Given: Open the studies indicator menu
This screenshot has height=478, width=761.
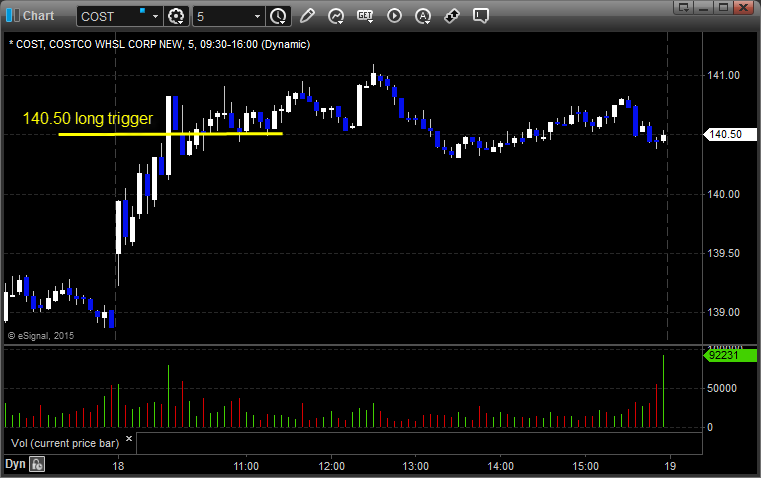Looking at the screenshot, I should pos(336,16).
